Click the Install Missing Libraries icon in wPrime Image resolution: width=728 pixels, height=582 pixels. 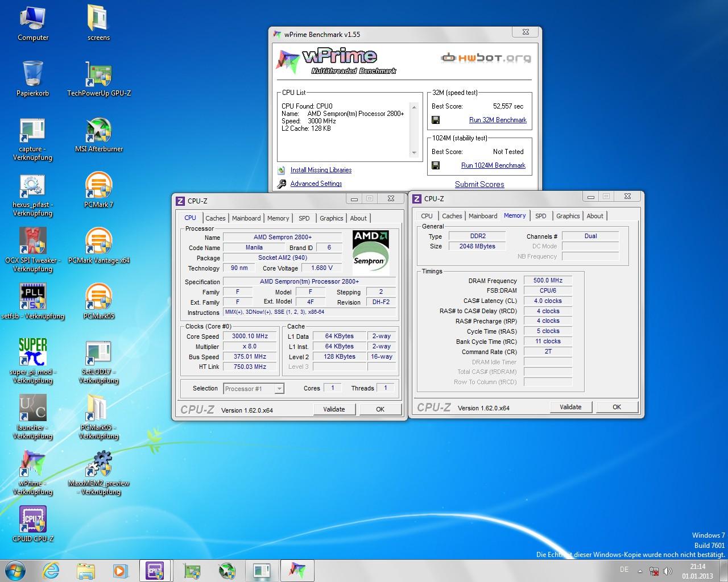281,170
